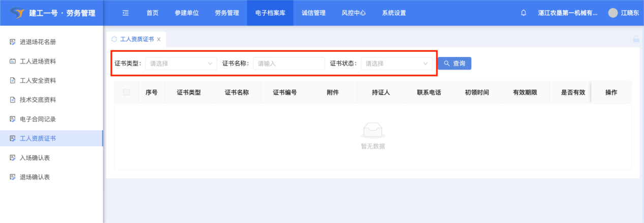Tick the select-all checkbox in table header
Image resolution: width=644 pixels, height=223 pixels.
127,92
